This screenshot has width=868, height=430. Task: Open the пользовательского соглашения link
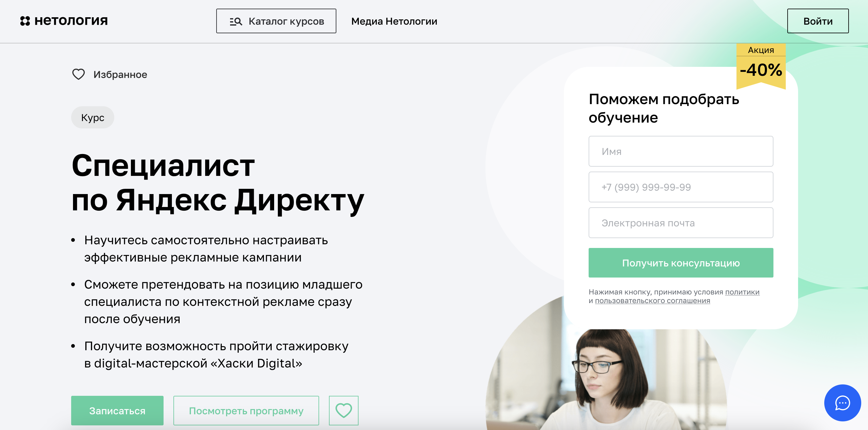point(652,301)
